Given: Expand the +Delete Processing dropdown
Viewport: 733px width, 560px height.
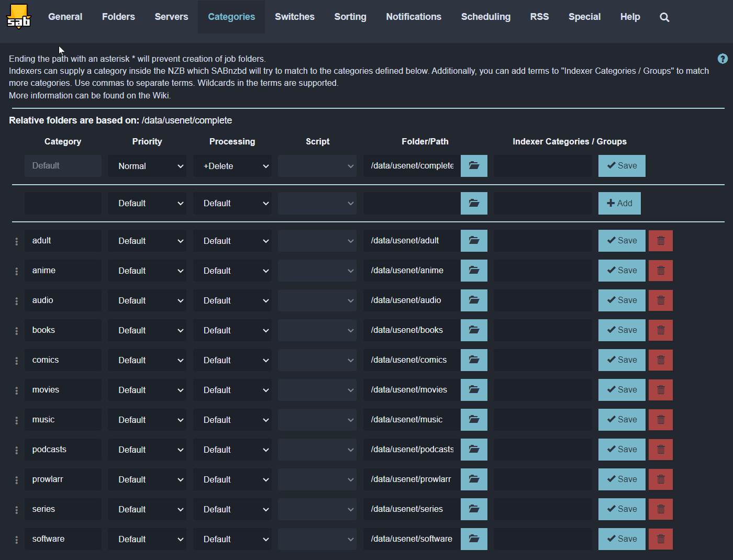Looking at the screenshot, I should (x=232, y=166).
